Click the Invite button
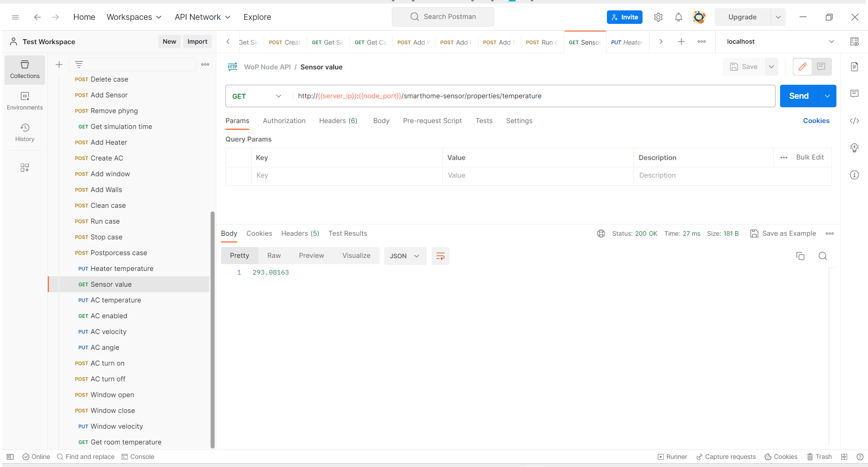The width and height of the screenshot is (868, 467). click(x=625, y=17)
